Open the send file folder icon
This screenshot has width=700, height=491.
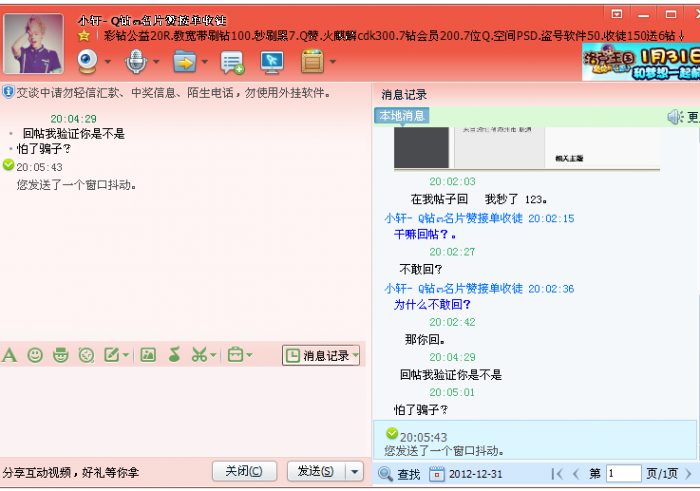click(x=185, y=62)
